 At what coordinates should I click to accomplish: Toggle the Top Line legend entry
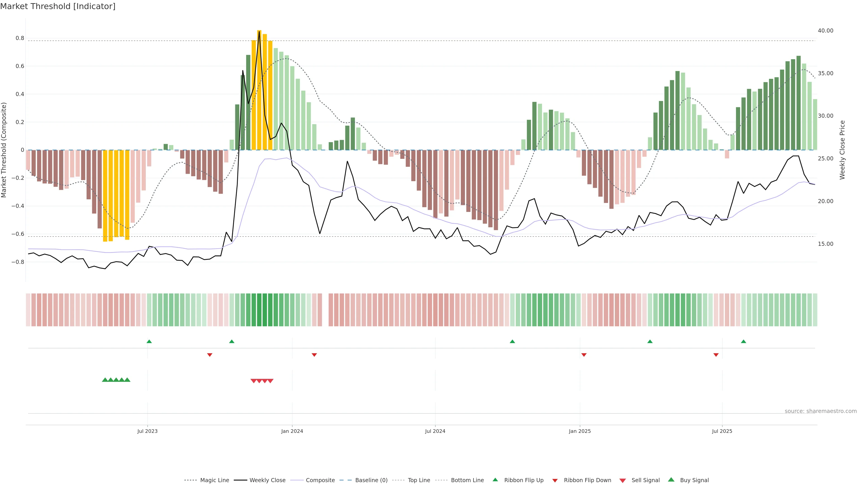point(419,480)
